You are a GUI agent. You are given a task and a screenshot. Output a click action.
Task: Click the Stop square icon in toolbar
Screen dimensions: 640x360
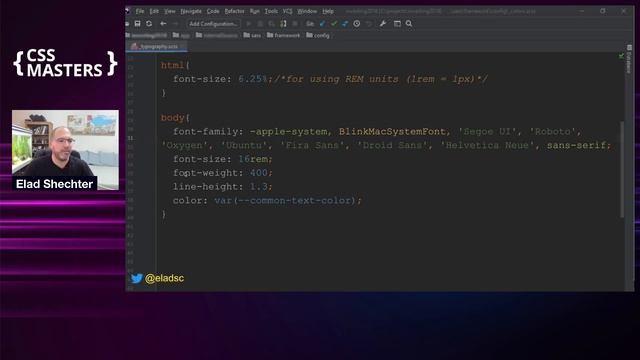(x=295, y=24)
